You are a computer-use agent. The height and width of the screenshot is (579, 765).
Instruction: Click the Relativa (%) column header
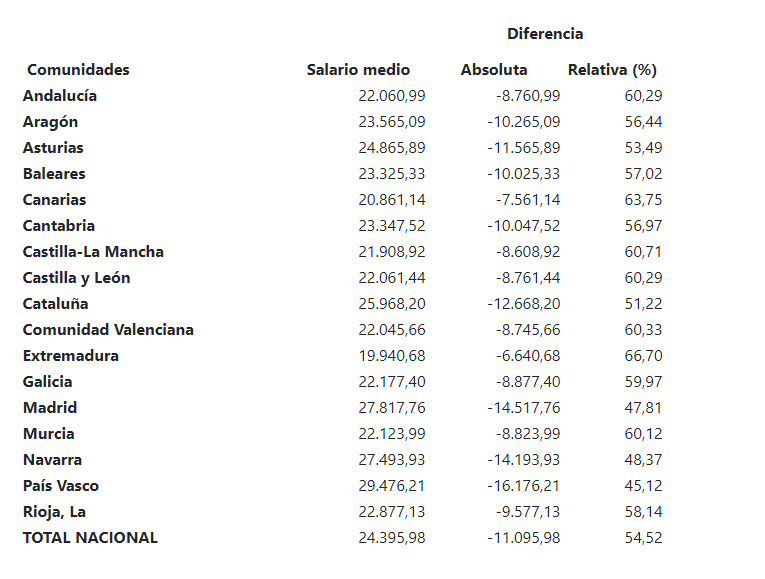(612, 70)
